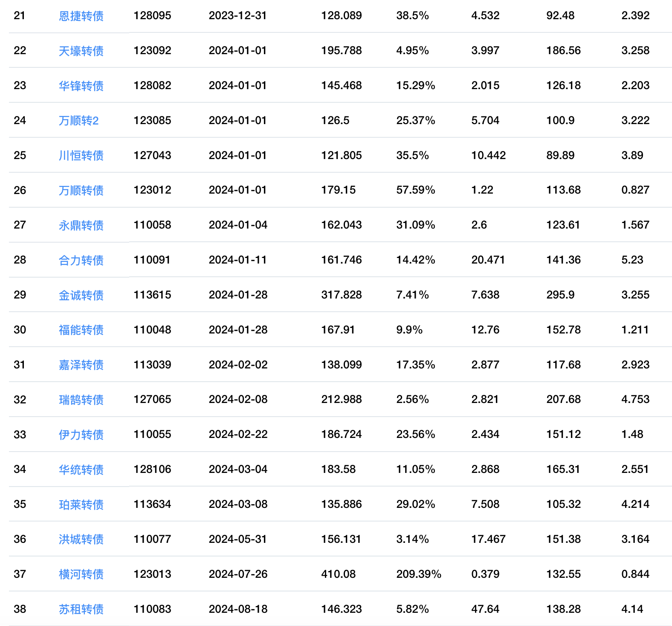Click bond code 123013 cell
The image size is (672, 626).
152,574
